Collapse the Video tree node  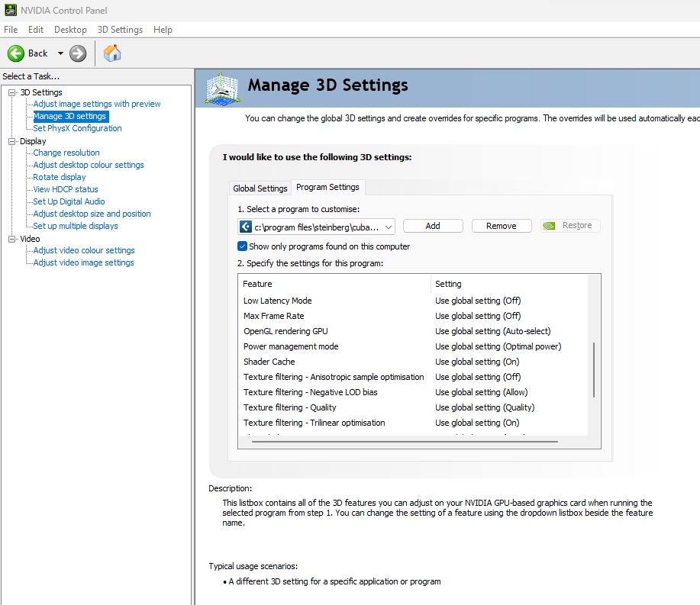point(12,239)
